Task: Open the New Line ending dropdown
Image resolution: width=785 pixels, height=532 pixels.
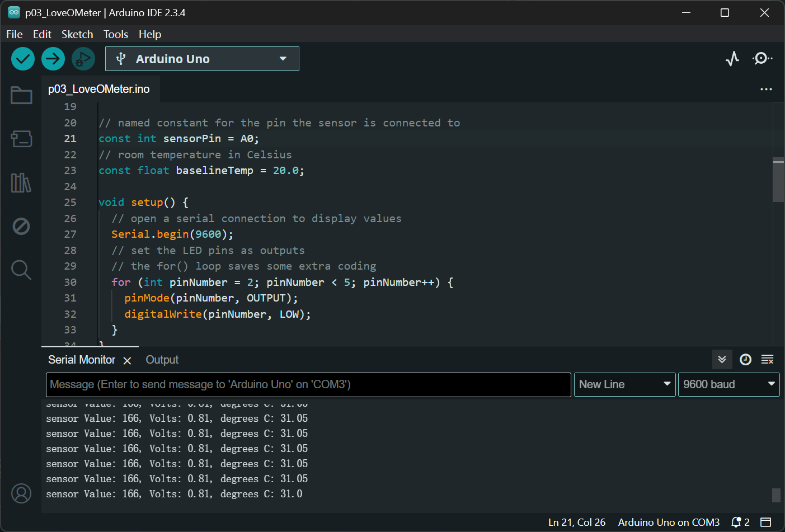Action: (x=624, y=384)
